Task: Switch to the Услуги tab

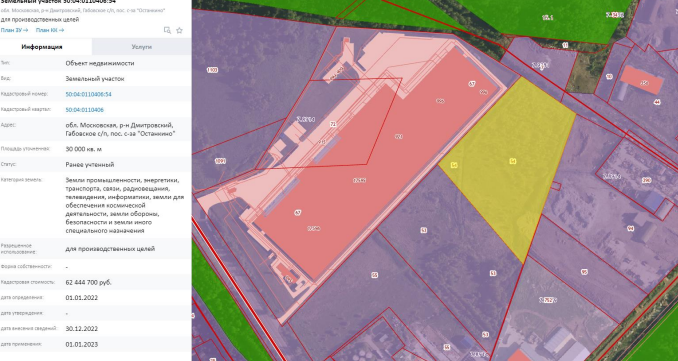Action: pos(141,47)
